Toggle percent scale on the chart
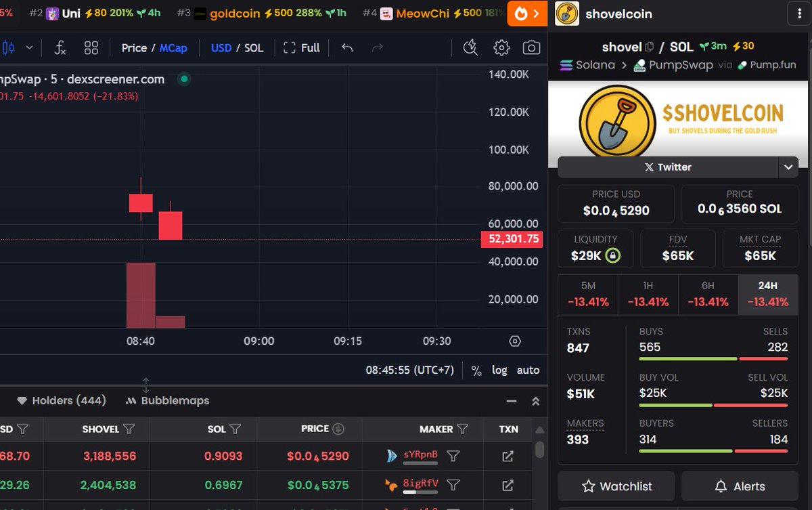This screenshot has height=510, width=812. (476, 370)
